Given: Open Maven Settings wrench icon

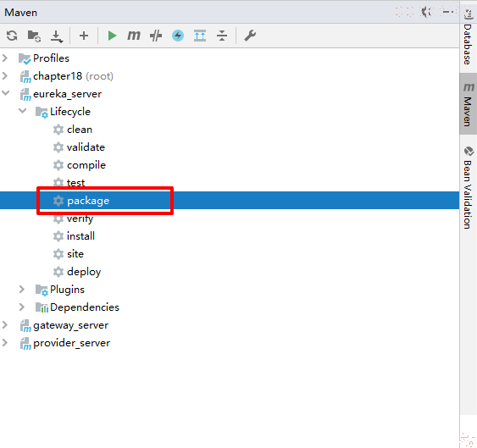Looking at the screenshot, I should pos(250,36).
